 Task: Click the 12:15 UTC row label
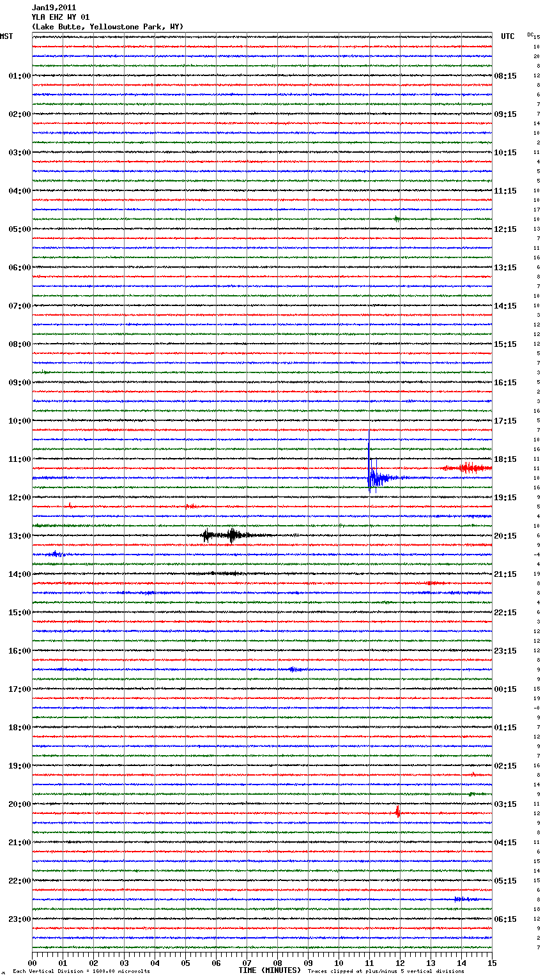[x=505, y=229]
